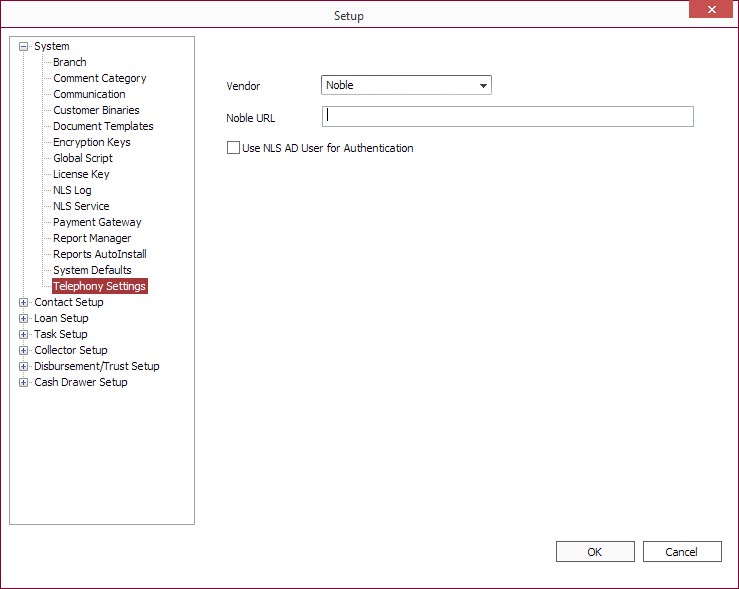Open Reports AutoInstall item
739x589 pixels.
click(x=100, y=254)
